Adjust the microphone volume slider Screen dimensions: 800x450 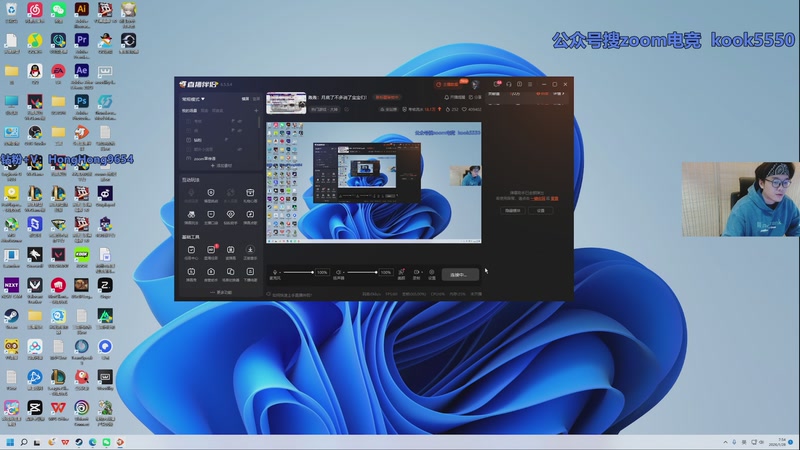pyautogui.click(x=298, y=272)
